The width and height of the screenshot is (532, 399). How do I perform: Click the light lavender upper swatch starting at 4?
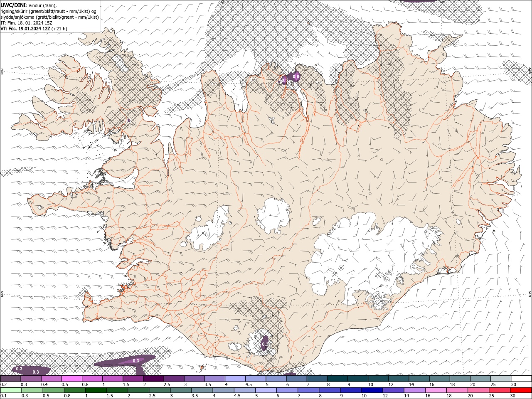click(235, 379)
